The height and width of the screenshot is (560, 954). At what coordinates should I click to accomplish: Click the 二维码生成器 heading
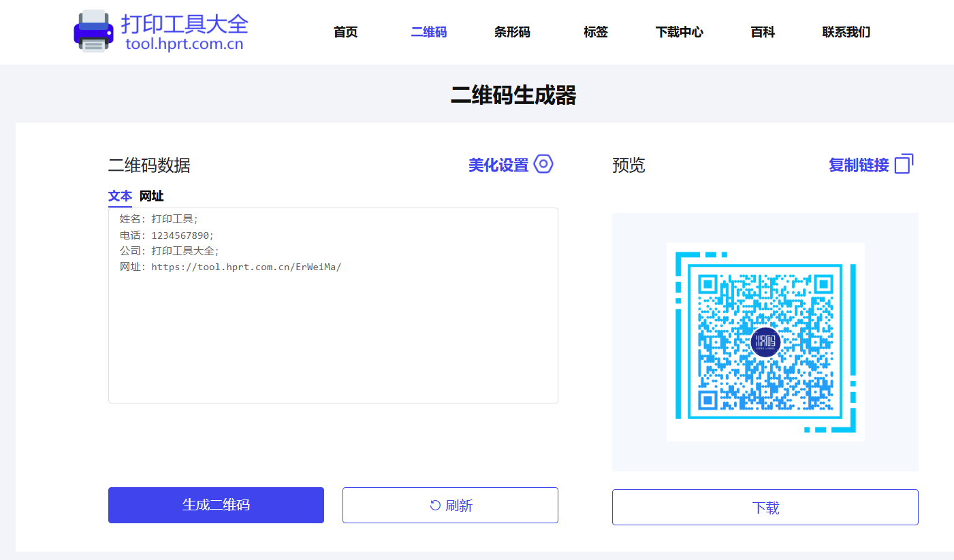tap(513, 95)
